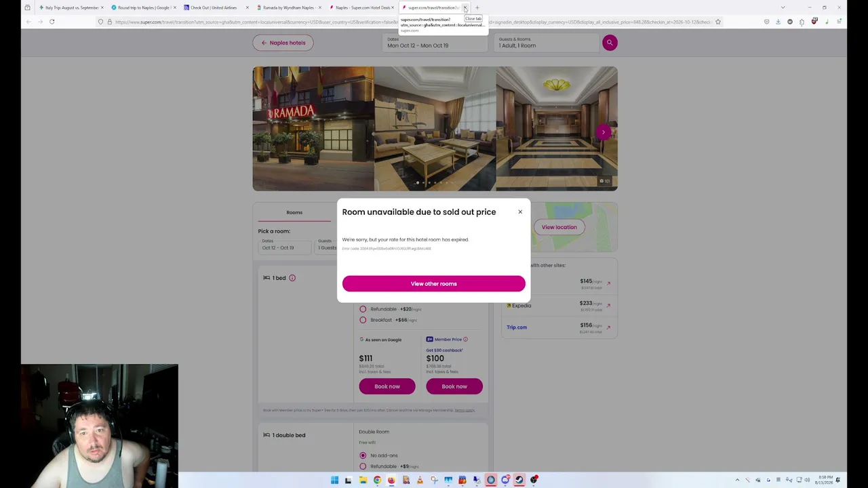Close the sold-out room dialog
The height and width of the screenshot is (488, 868).
[520, 212]
